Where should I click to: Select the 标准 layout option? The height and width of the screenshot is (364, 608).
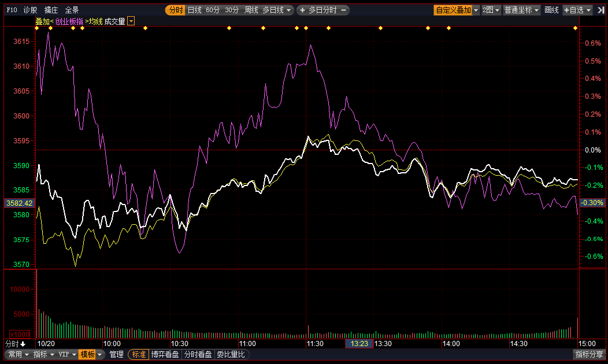[139, 354]
